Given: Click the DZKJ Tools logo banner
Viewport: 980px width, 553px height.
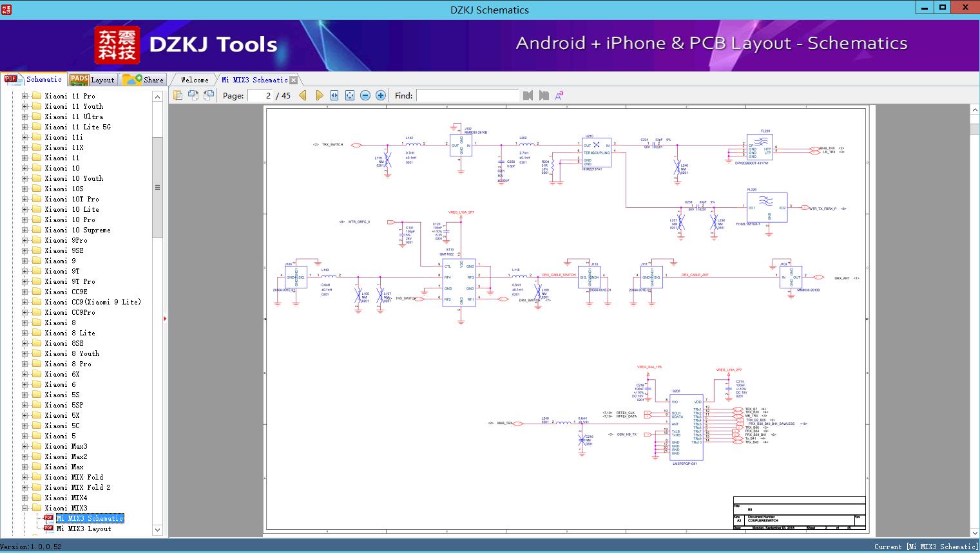Looking at the screenshot, I should [187, 44].
